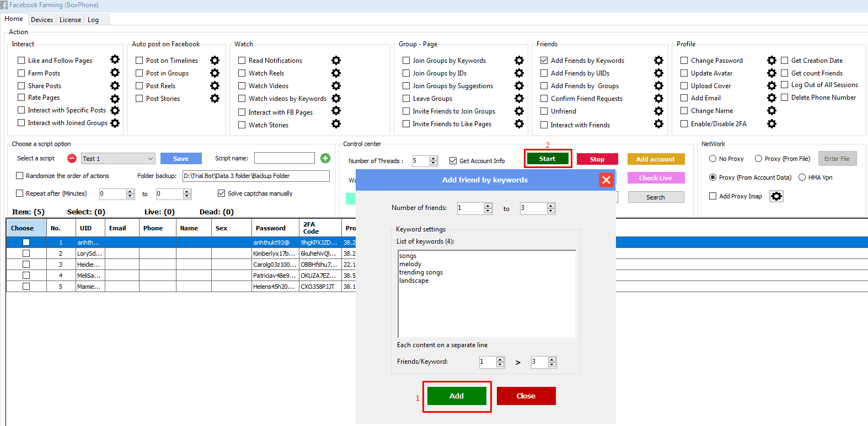Increase Repeat after minimum minutes value
The width and height of the screenshot is (868, 426).
click(130, 191)
